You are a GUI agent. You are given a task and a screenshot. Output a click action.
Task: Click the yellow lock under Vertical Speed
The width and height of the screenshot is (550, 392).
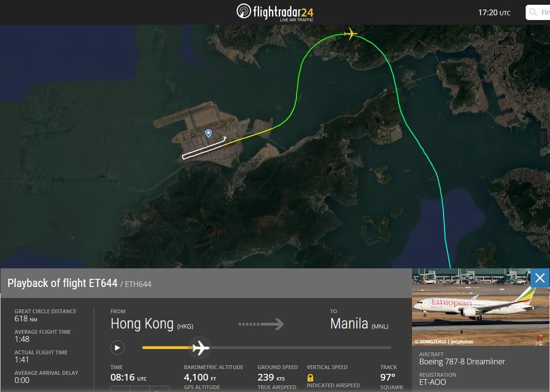[310, 378]
